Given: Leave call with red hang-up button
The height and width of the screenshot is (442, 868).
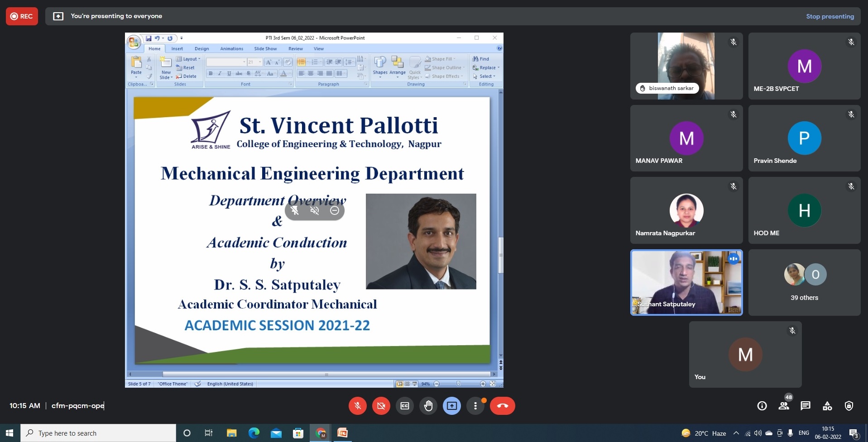Looking at the screenshot, I should click(x=503, y=406).
